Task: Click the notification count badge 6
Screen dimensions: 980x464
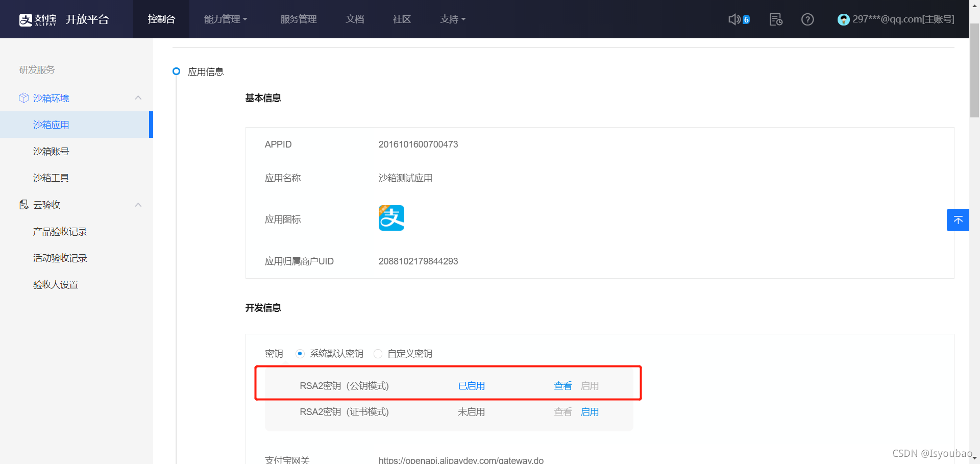Action: tap(746, 20)
